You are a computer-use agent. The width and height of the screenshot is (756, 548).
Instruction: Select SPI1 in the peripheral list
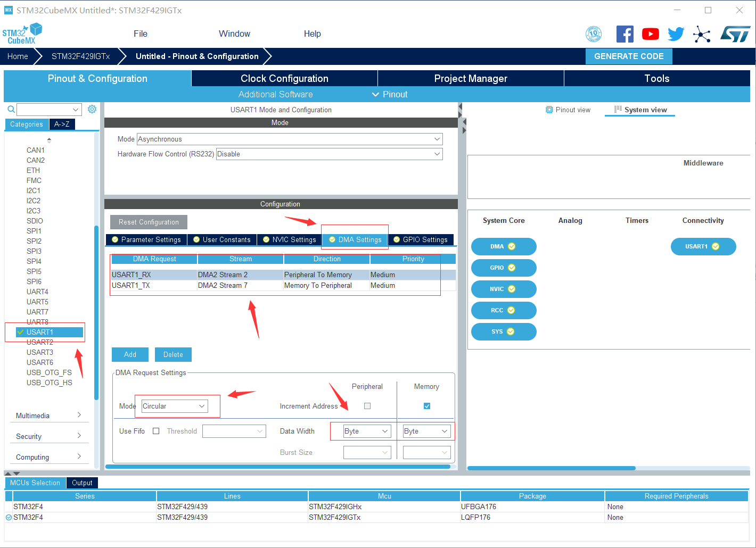[x=34, y=231]
